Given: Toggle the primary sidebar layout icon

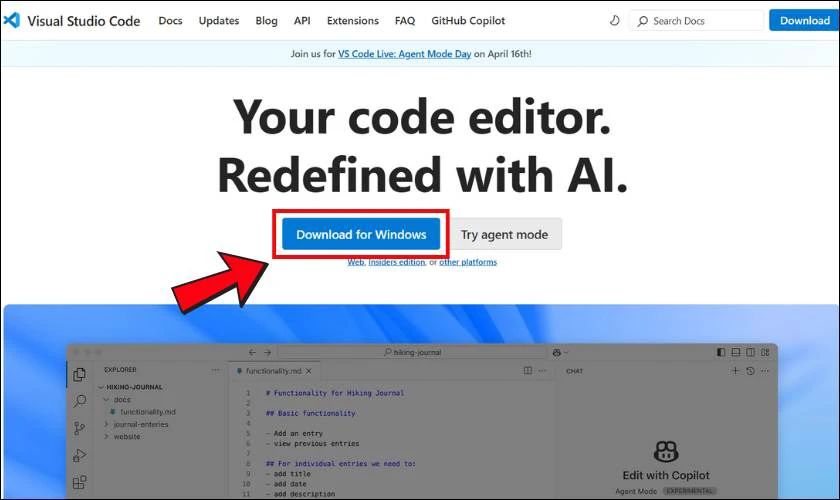Looking at the screenshot, I should [x=721, y=352].
